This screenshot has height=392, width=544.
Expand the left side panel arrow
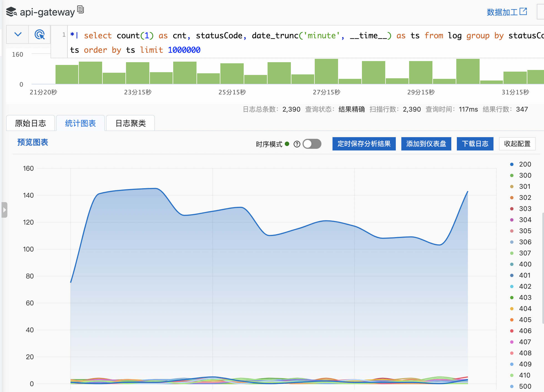click(4, 210)
